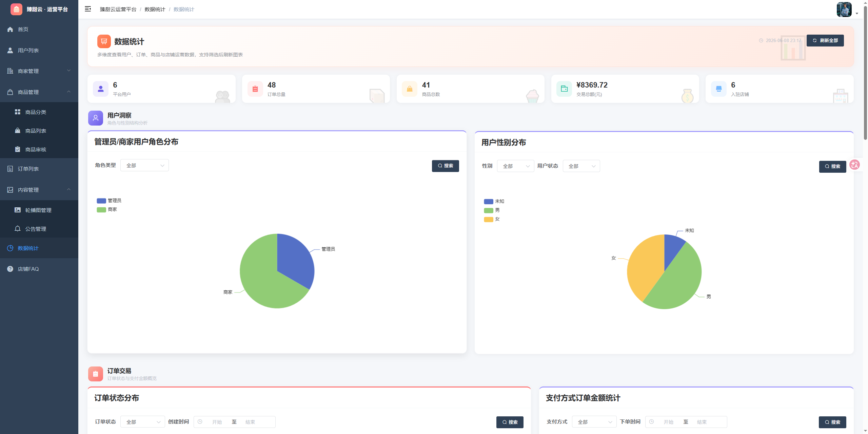Click the 用户洞察 section purple icon

96,118
